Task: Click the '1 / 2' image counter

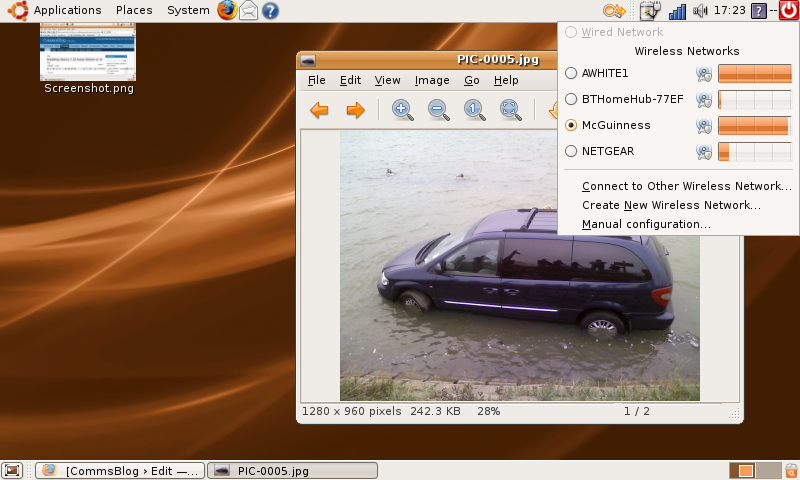Action: (x=637, y=411)
